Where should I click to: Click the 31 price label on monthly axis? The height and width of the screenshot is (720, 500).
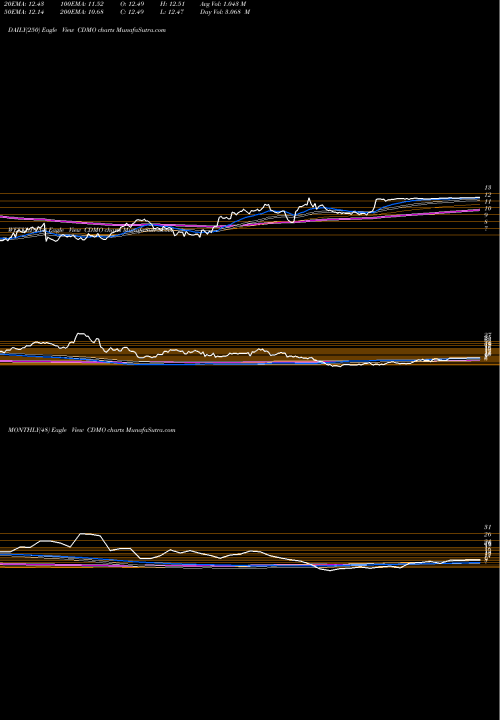488,527
